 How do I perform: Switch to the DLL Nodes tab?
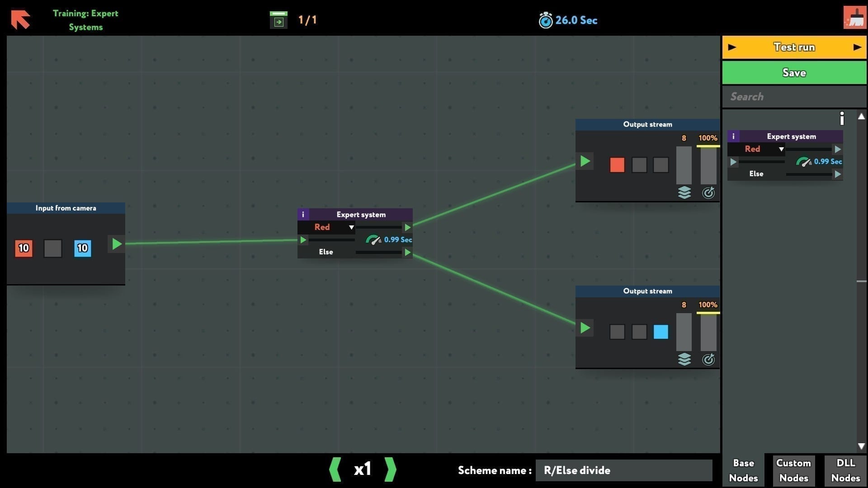coord(845,470)
